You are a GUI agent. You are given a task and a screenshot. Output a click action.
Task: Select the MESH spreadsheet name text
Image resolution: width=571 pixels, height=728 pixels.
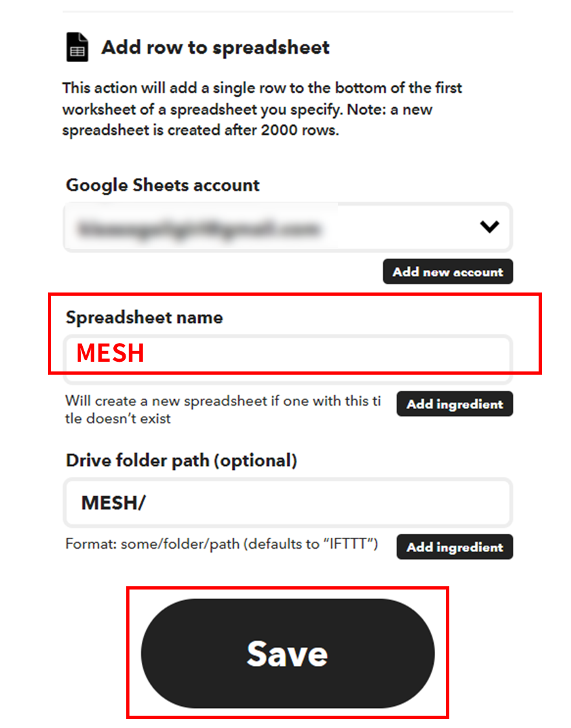click(x=109, y=353)
